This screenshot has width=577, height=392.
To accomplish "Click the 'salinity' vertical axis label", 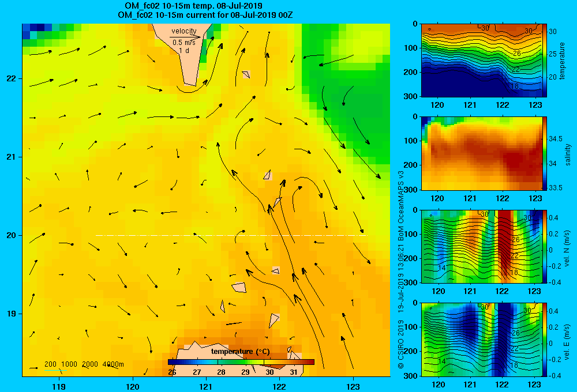I will (x=568, y=154).
